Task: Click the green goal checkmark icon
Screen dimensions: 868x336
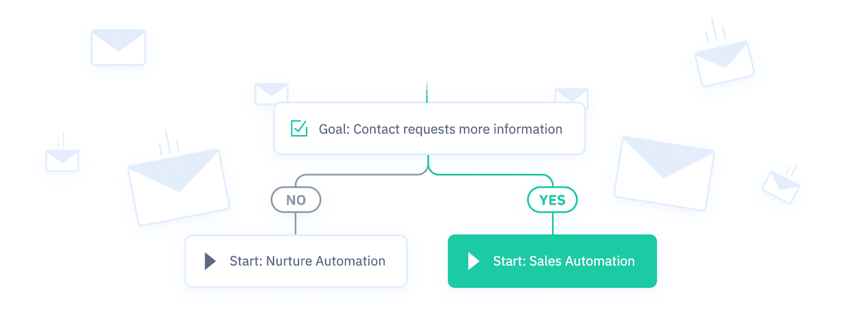Action: click(x=299, y=129)
